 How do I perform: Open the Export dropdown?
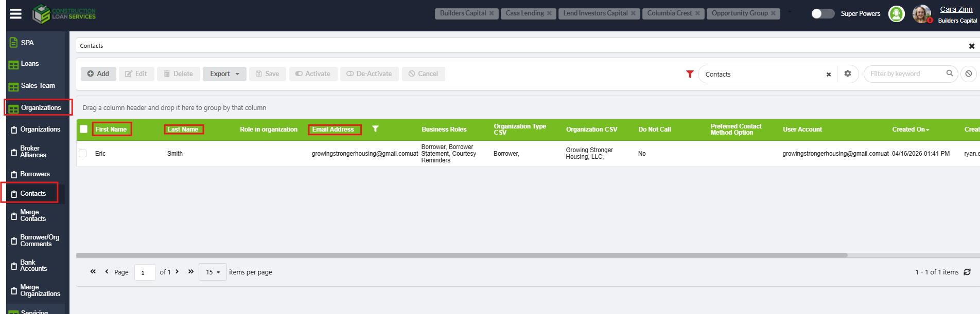click(224, 74)
